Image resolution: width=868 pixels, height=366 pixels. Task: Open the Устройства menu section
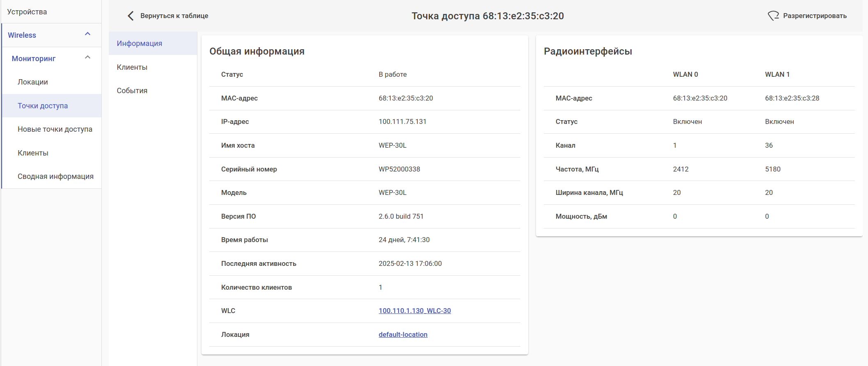tap(27, 12)
